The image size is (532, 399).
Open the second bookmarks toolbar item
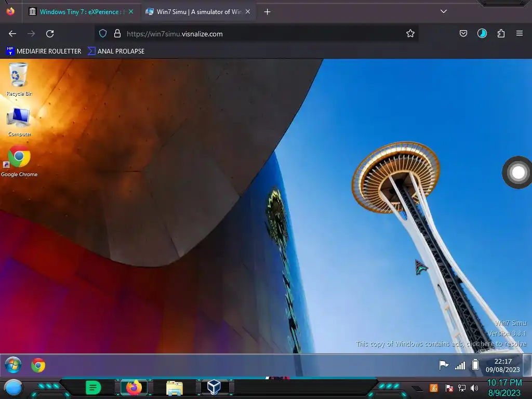(116, 51)
